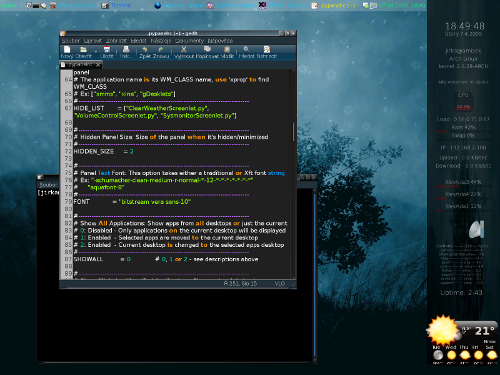This screenshot has height=375, width=500.
Task: Open the Nápověda help menu
Action: click(x=220, y=41)
